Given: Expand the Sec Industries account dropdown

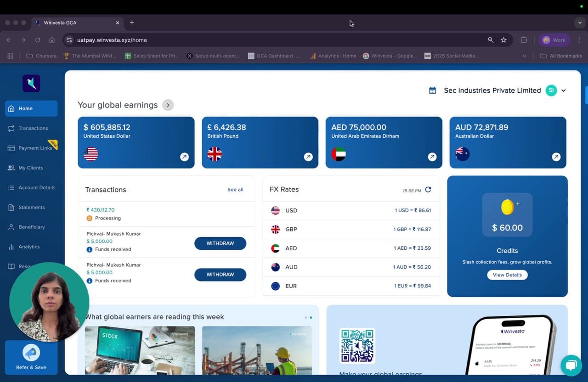Looking at the screenshot, I should pyautogui.click(x=564, y=90).
